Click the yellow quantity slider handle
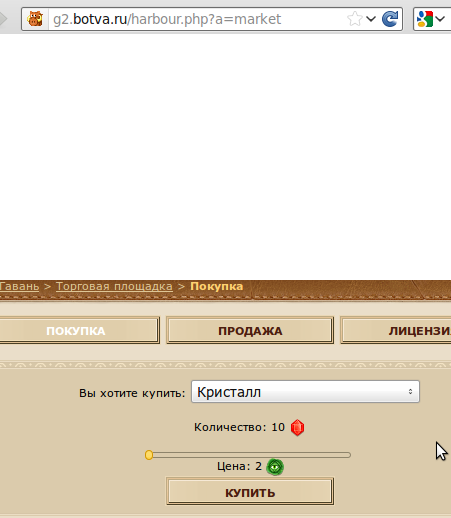 (x=149, y=455)
